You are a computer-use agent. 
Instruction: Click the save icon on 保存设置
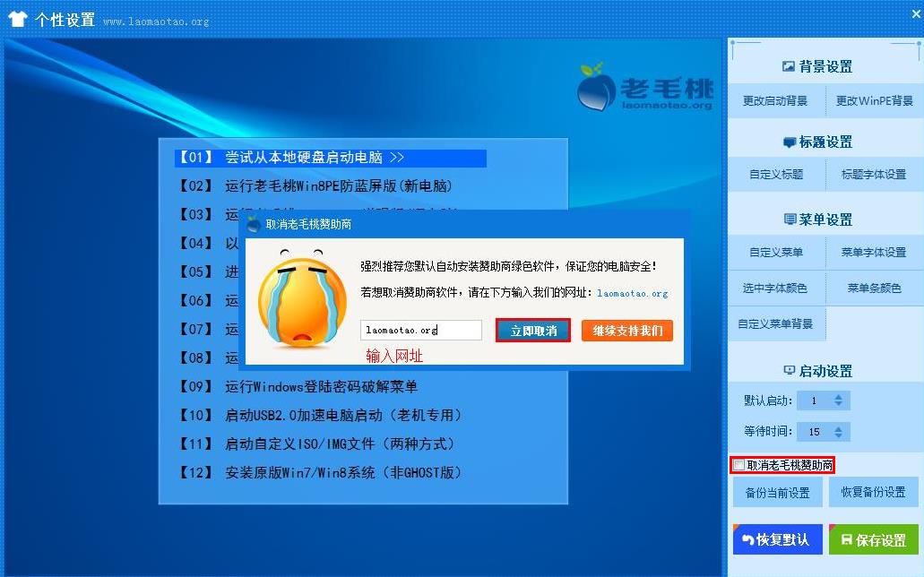click(x=846, y=539)
